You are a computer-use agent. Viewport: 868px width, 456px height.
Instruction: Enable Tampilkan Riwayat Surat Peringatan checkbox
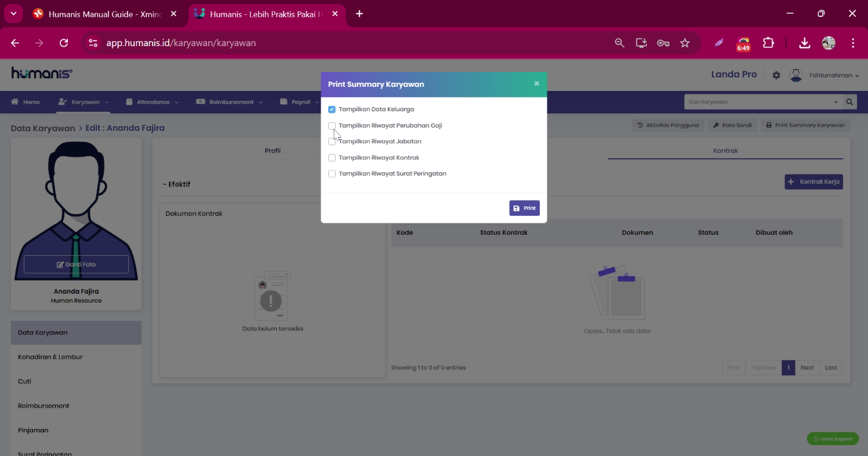332,174
